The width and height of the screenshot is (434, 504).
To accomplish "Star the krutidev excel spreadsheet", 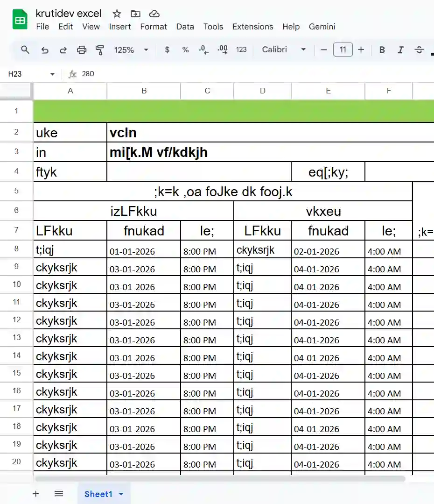I will pos(117,14).
